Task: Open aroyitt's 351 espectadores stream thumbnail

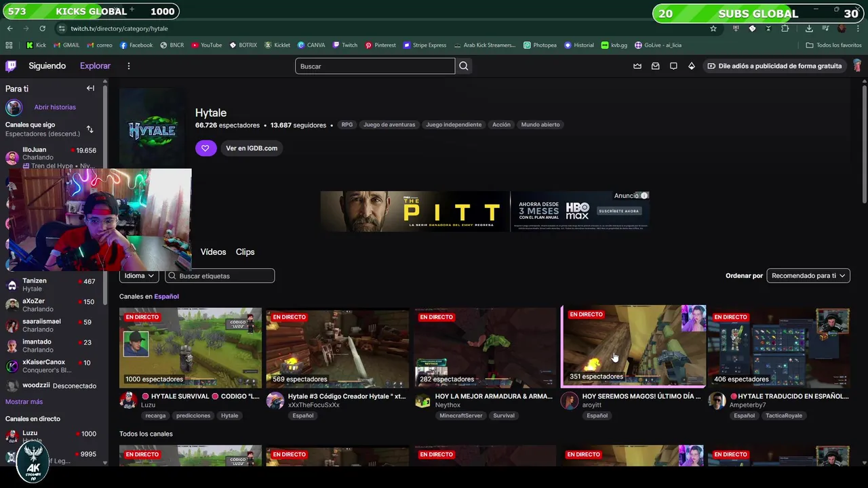Action: tap(634, 346)
